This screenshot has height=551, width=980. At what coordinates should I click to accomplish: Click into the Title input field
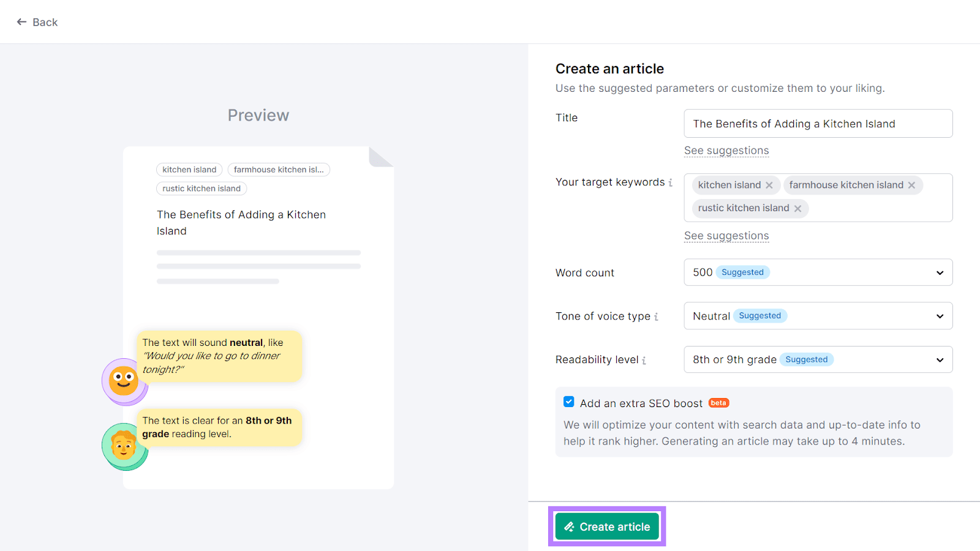pyautogui.click(x=818, y=124)
